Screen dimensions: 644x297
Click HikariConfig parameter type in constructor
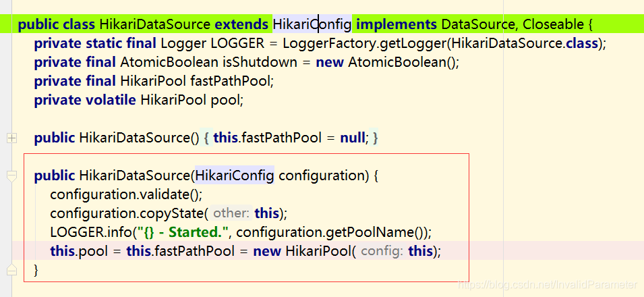tap(235, 175)
